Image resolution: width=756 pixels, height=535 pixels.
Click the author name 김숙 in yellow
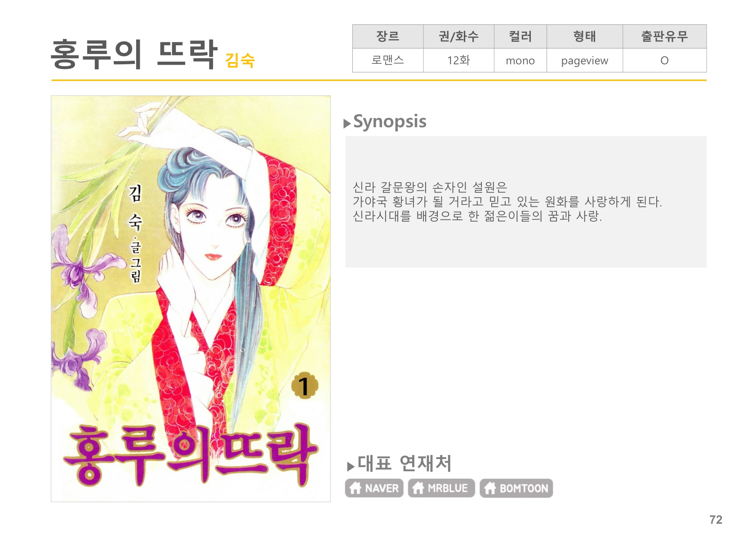pyautogui.click(x=240, y=60)
